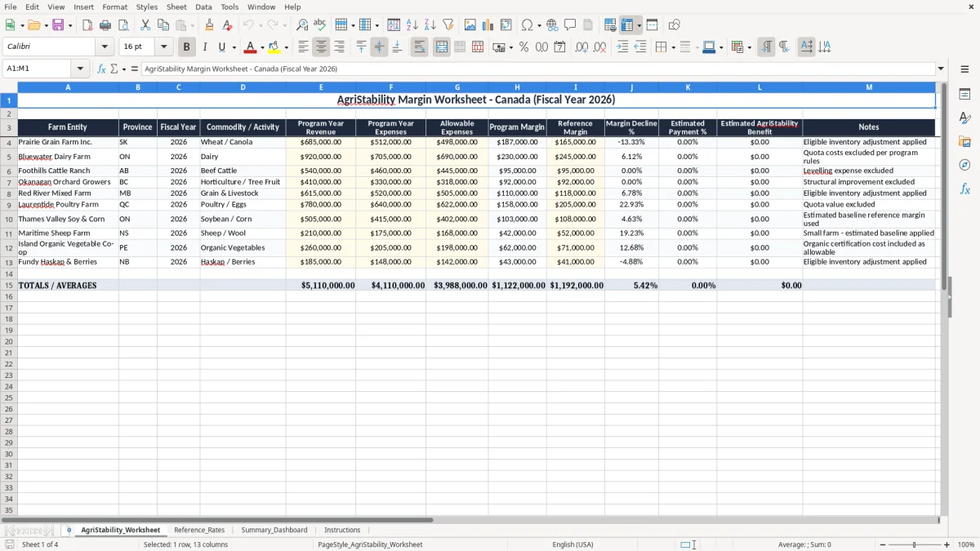Open the Data menu
The height and width of the screenshot is (551, 980).
[203, 7]
